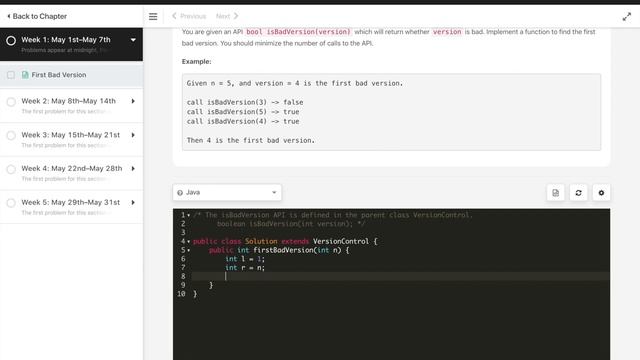This screenshot has height=360, width=640.
Task: Click the 'Example:' heading
Action: (196, 62)
